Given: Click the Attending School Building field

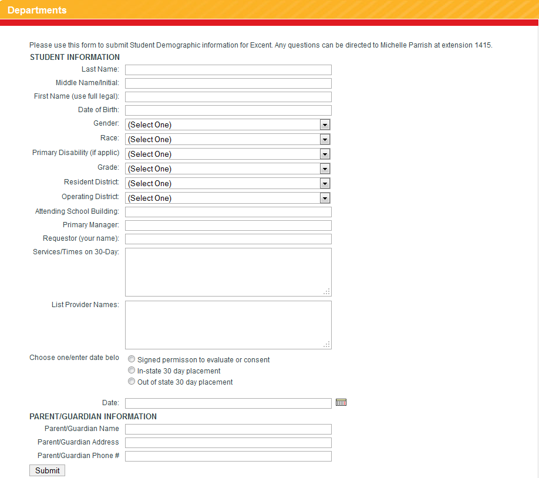Looking at the screenshot, I should coord(228,212).
